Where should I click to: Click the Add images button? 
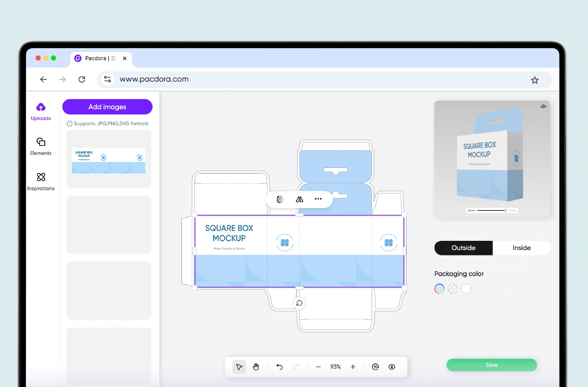pos(107,107)
